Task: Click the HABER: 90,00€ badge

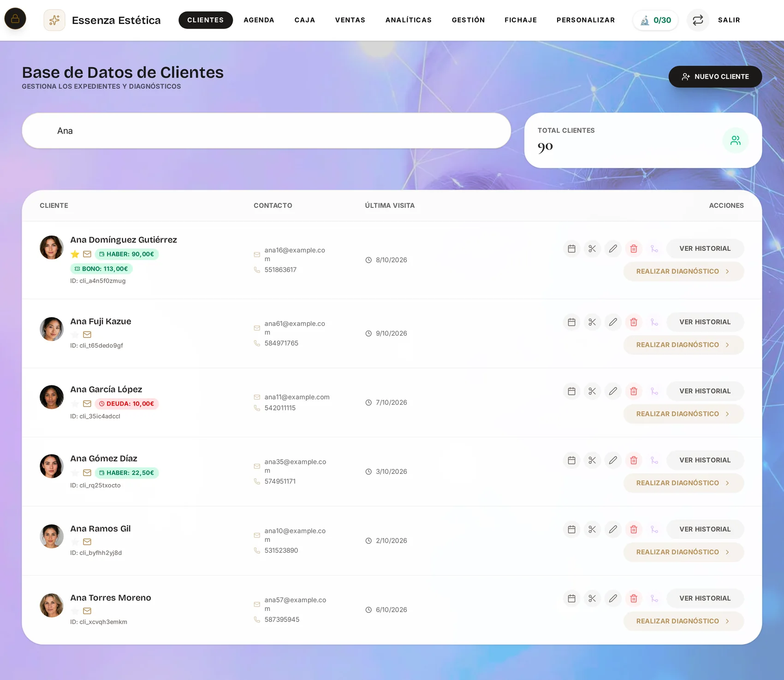Action: point(127,254)
